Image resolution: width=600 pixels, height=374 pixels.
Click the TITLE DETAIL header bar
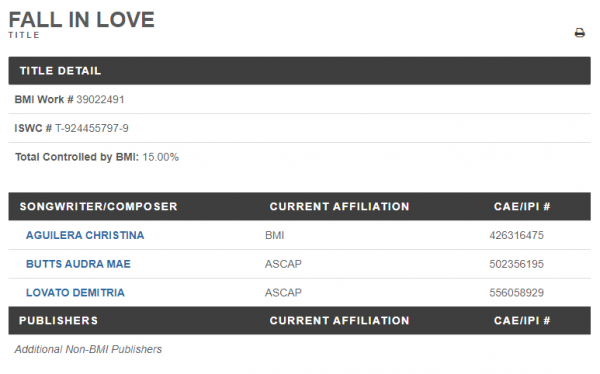[300, 71]
